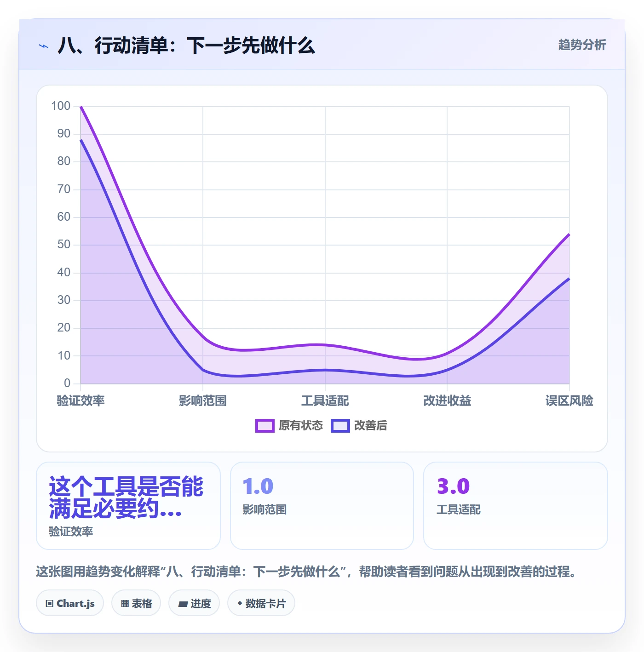644x652 pixels.
Task: Select the 数据卡片 tag chip
Action: 261,603
